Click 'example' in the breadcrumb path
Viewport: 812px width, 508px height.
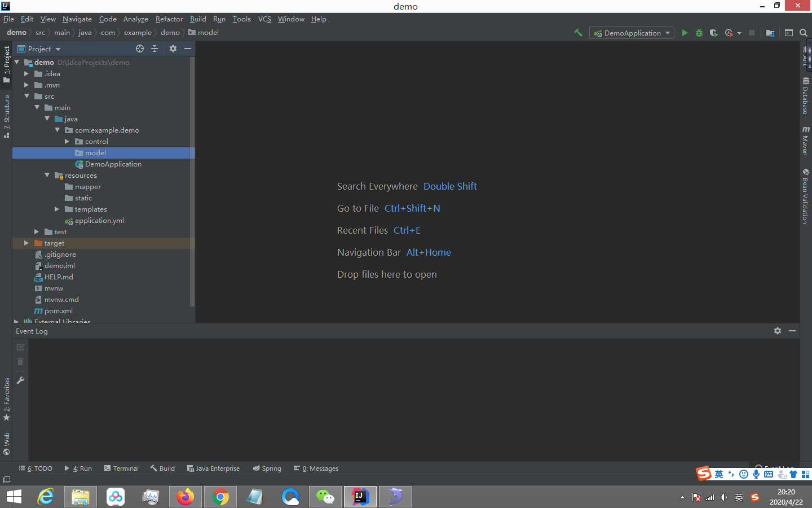click(x=138, y=33)
